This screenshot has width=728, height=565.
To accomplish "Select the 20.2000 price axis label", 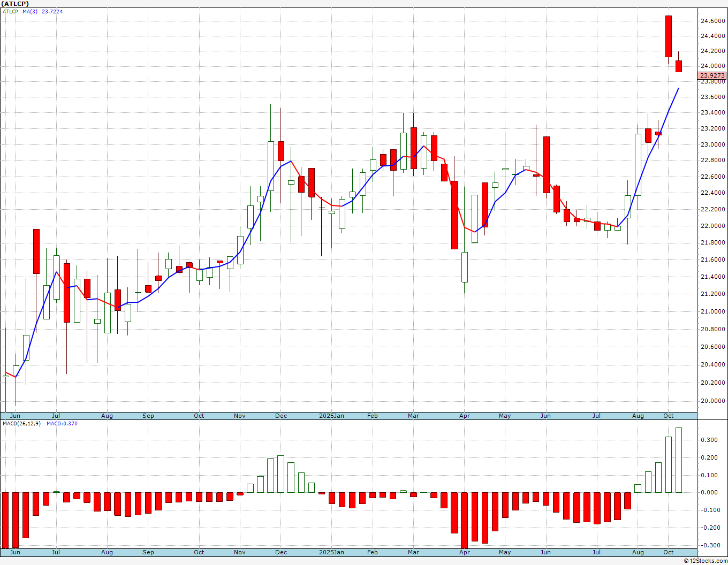I will click(x=712, y=383).
